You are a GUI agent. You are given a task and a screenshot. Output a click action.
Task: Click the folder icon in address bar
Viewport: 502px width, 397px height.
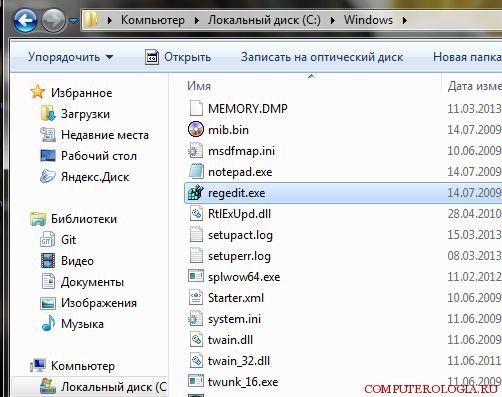(x=90, y=20)
